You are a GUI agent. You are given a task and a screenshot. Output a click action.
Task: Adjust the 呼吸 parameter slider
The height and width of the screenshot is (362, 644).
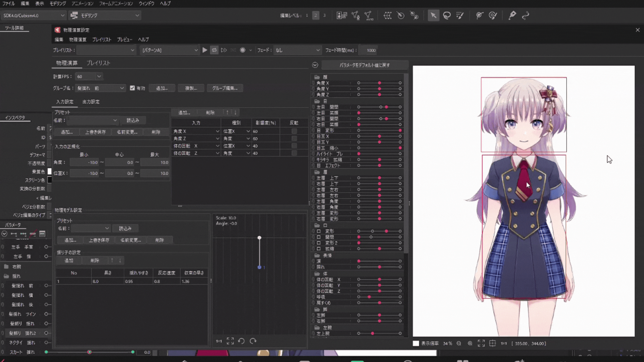pos(379,297)
